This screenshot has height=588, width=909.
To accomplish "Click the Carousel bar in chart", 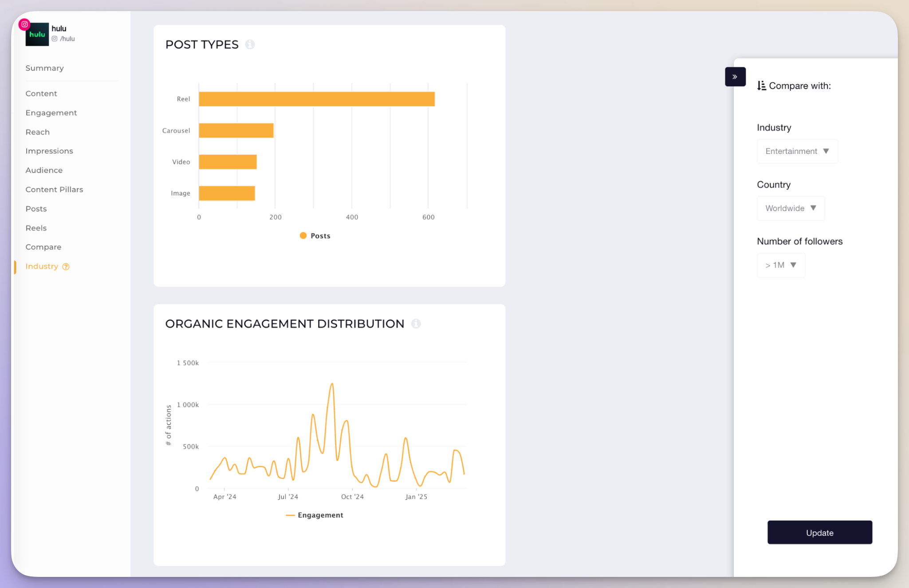I will (x=236, y=130).
